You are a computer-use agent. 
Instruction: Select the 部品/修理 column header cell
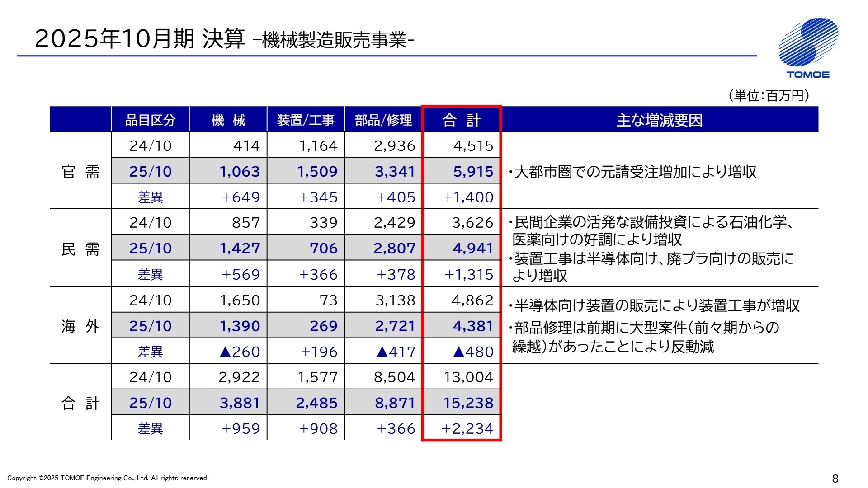coord(382,120)
